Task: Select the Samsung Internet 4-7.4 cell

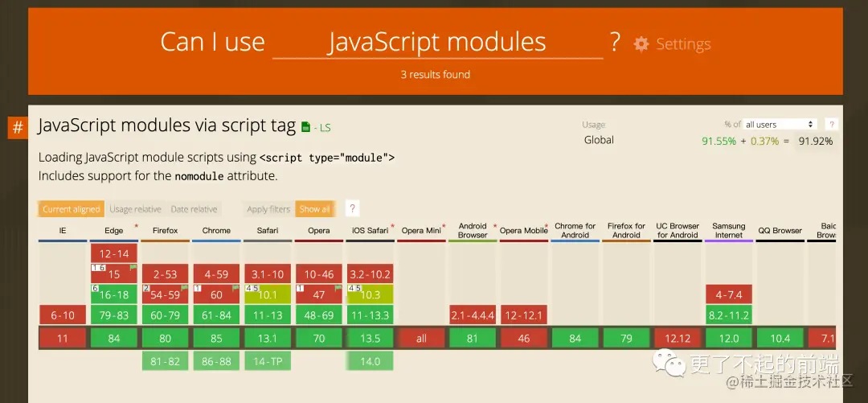Action: tap(728, 294)
